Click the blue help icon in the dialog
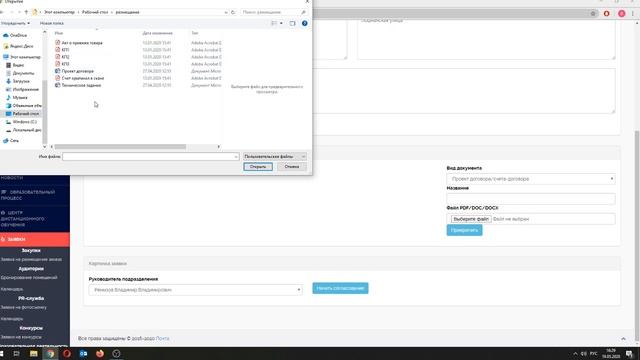 click(304, 23)
